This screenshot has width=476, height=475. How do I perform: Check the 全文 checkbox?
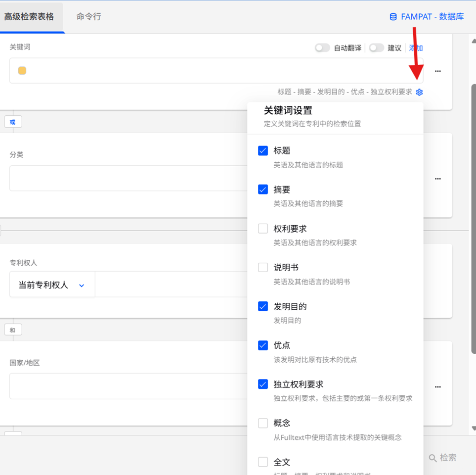tap(263, 462)
